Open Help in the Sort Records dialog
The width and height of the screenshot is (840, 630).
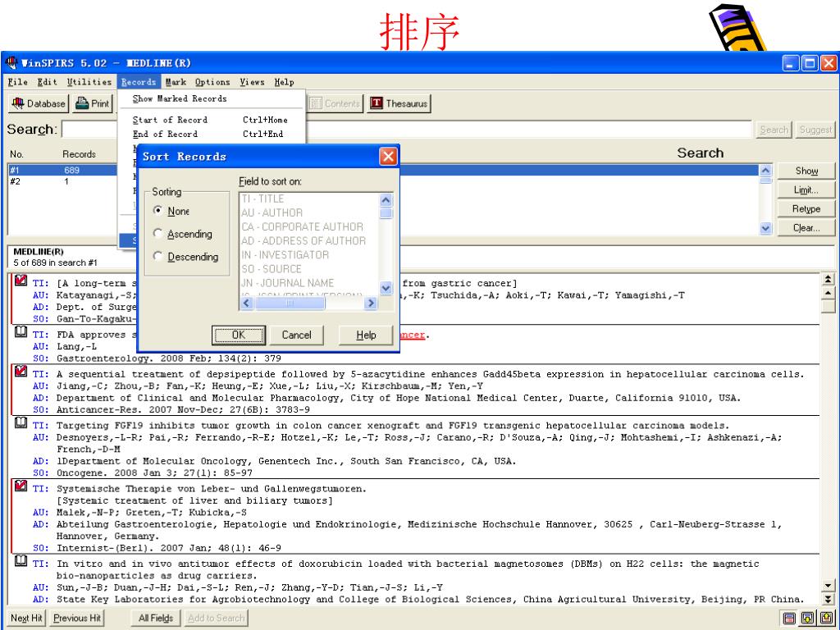(367, 336)
